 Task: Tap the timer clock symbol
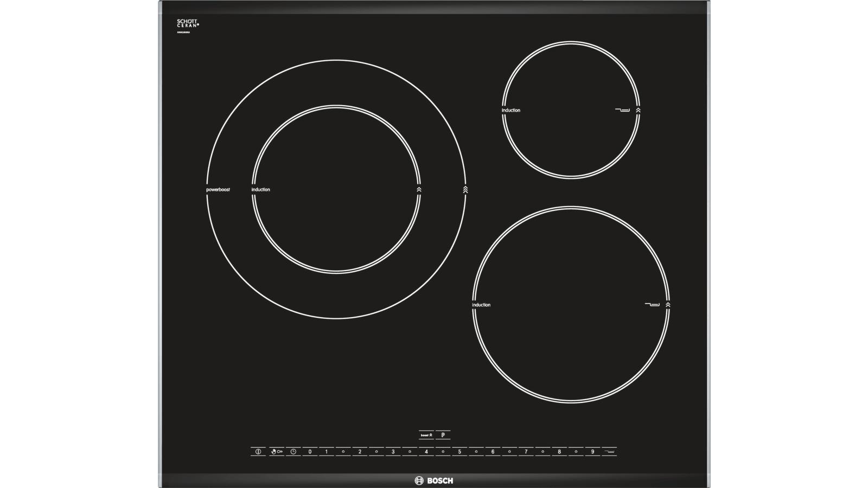293,451
